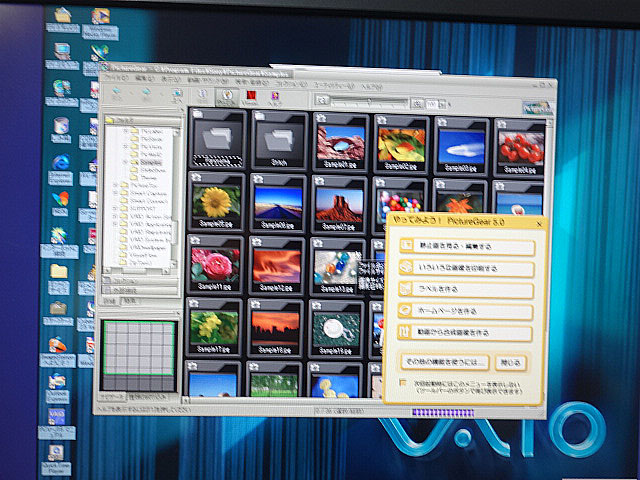Click the back arrow in PictureGear toolbar
The height and width of the screenshot is (480, 640).
pos(118,97)
